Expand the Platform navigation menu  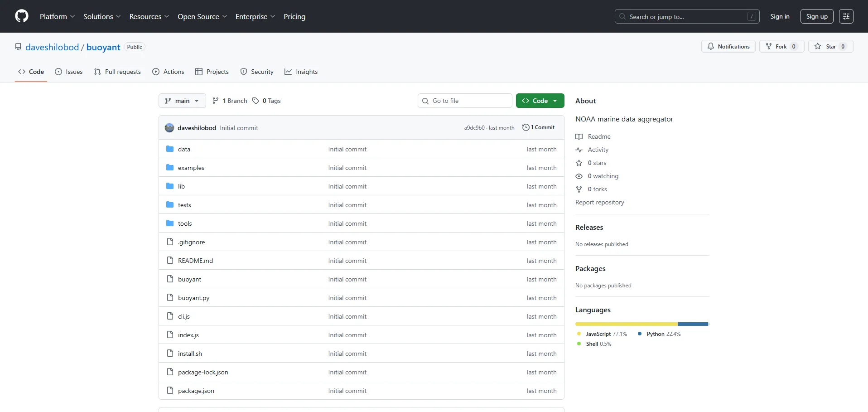57,16
